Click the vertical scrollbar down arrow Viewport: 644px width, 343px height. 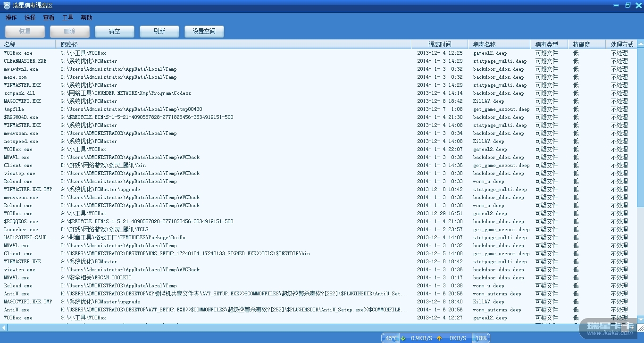tap(640, 320)
